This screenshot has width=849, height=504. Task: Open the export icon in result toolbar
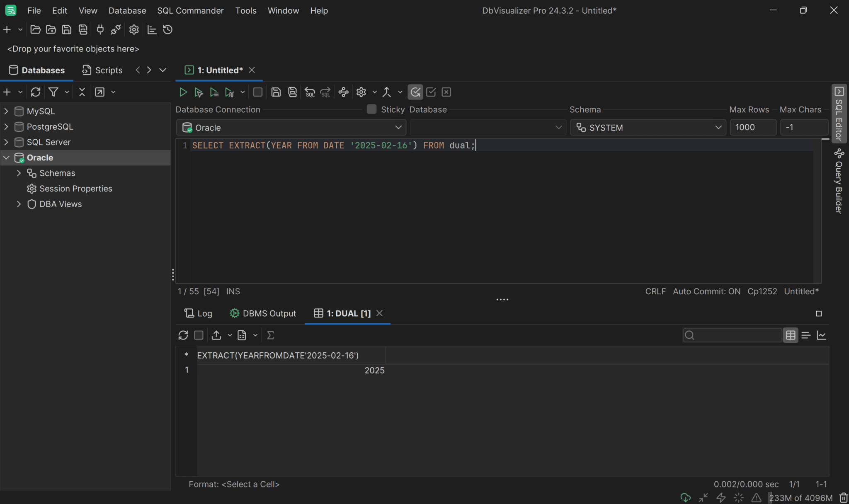click(x=216, y=335)
